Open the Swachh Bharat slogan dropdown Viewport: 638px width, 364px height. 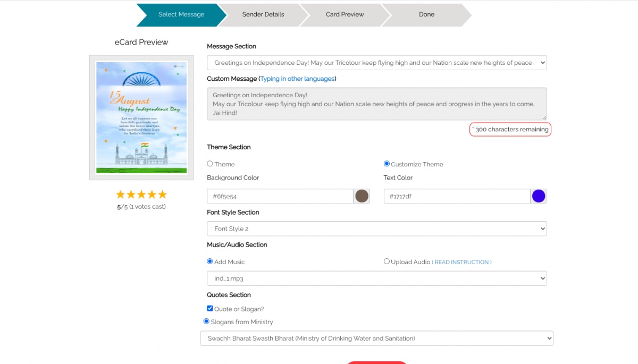pyautogui.click(x=376, y=338)
